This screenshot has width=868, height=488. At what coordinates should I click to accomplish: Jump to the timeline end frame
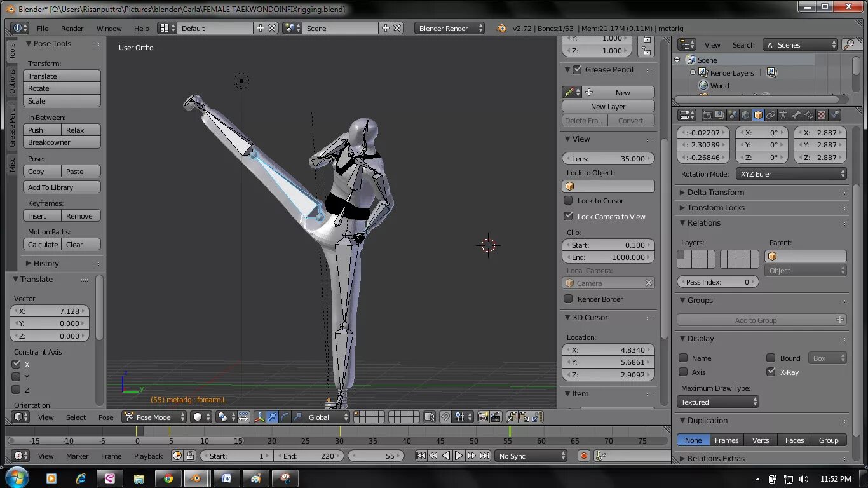484,456
